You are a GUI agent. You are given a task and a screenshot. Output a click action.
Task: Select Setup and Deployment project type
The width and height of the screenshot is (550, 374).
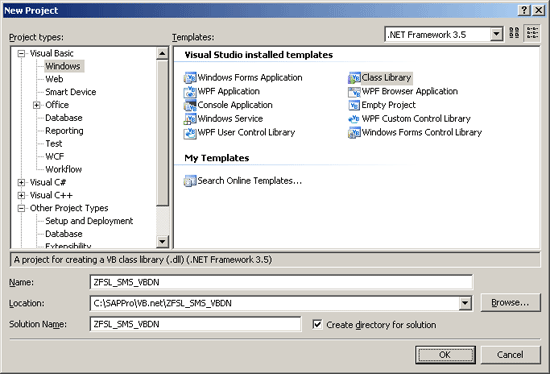[x=89, y=221]
